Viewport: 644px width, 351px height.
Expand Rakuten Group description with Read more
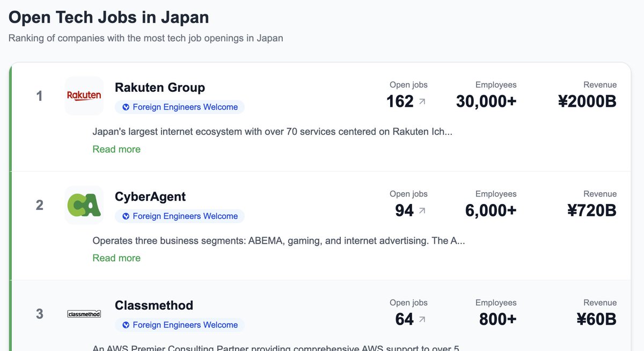click(116, 149)
